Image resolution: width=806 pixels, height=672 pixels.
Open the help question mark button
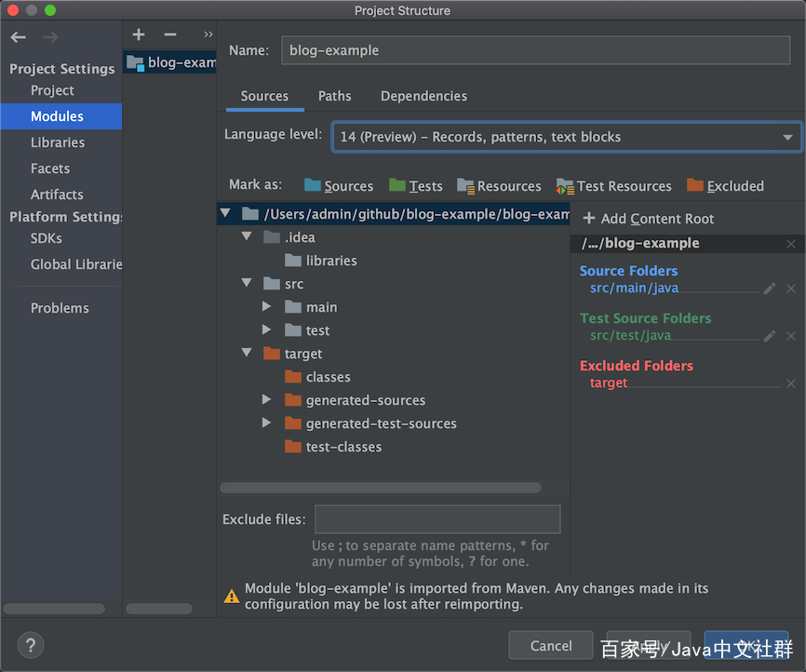31,645
